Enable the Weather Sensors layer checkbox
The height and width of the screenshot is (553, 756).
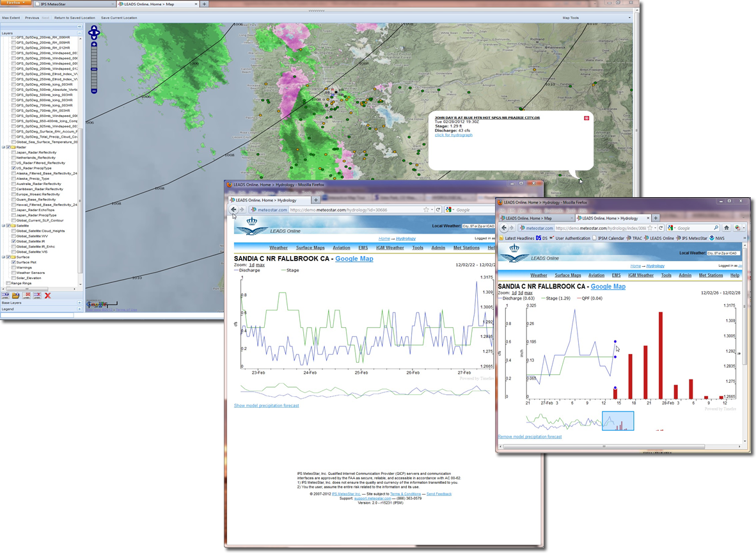coord(13,273)
